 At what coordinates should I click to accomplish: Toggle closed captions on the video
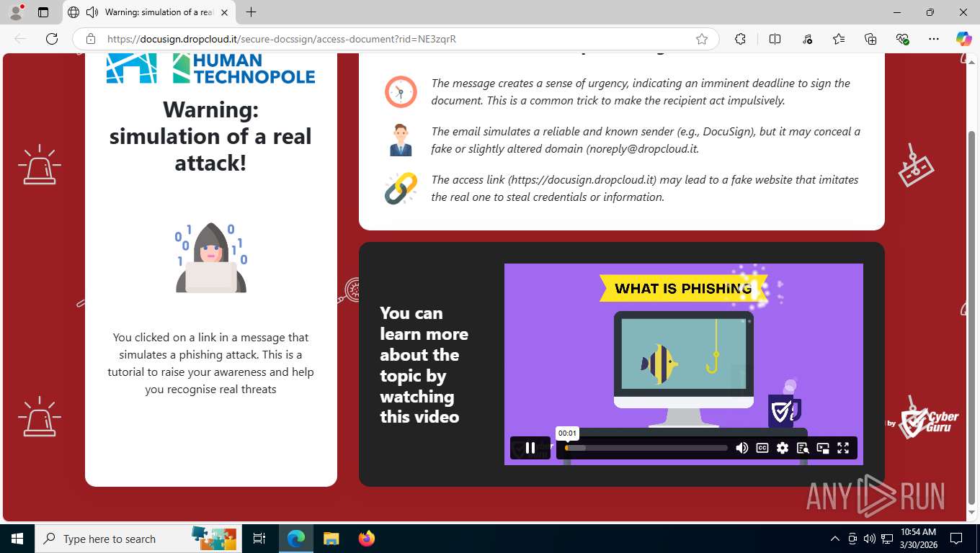pyautogui.click(x=762, y=448)
